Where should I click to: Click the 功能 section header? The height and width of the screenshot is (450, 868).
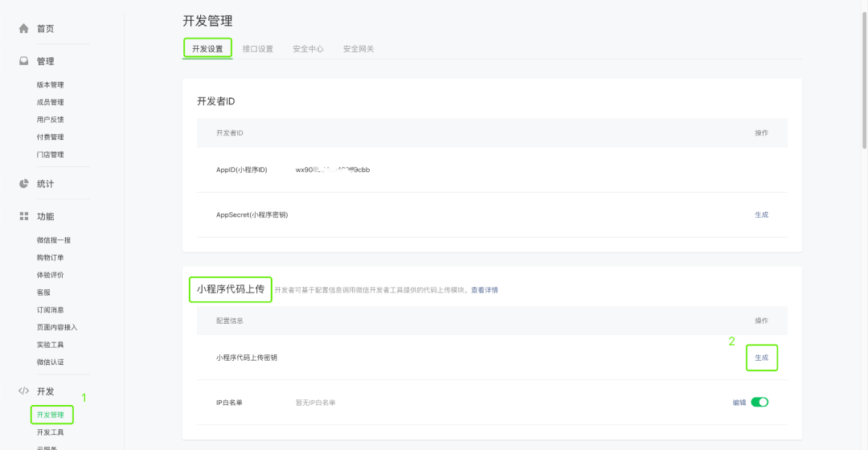point(45,216)
